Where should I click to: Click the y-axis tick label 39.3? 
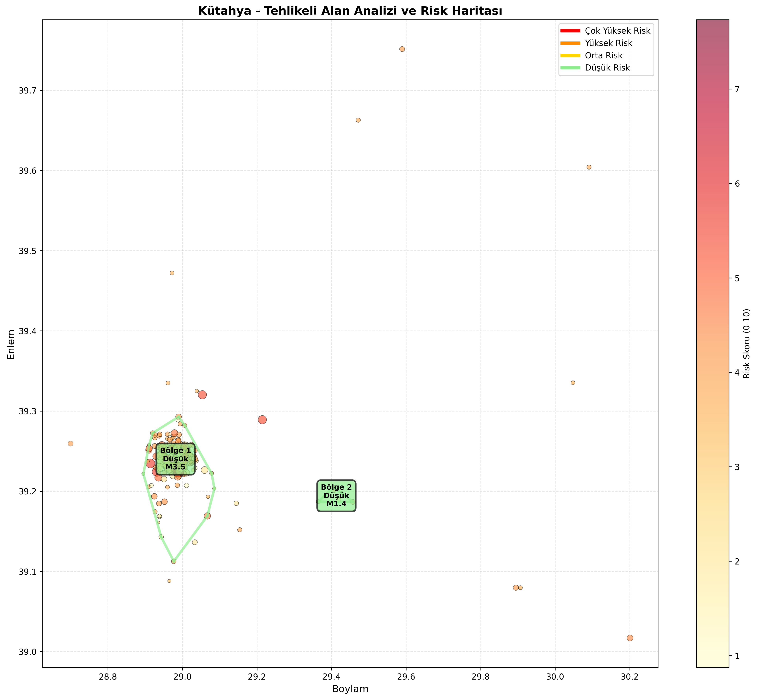pos(27,411)
